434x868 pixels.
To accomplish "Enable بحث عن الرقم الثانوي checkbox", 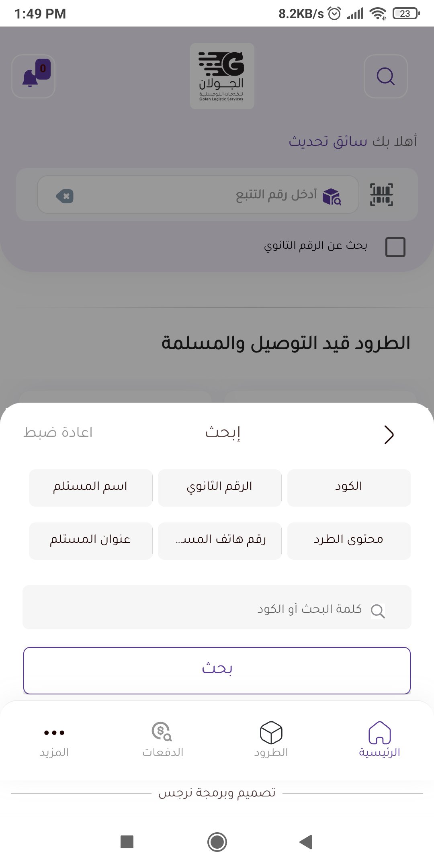I will tap(395, 247).
